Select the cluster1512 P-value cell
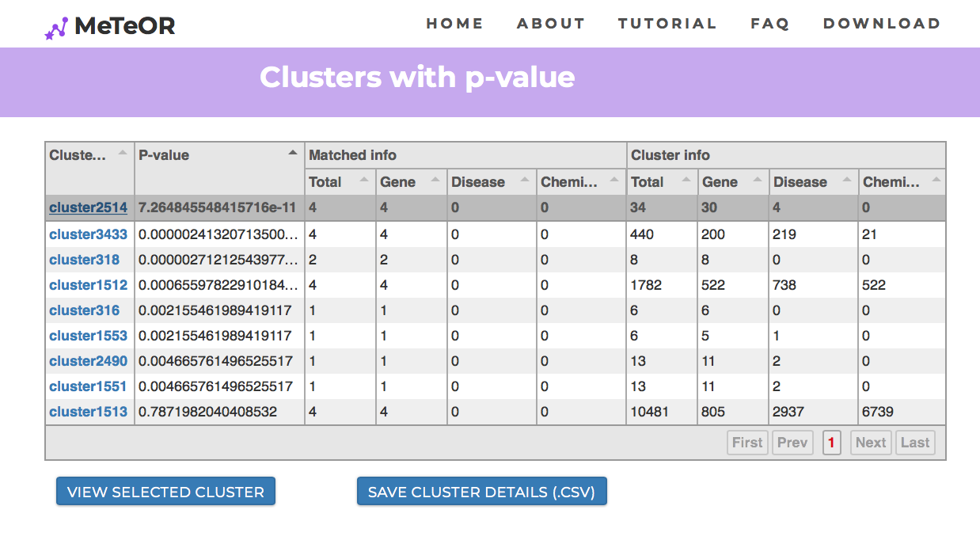The width and height of the screenshot is (980, 540). [219, 285]
